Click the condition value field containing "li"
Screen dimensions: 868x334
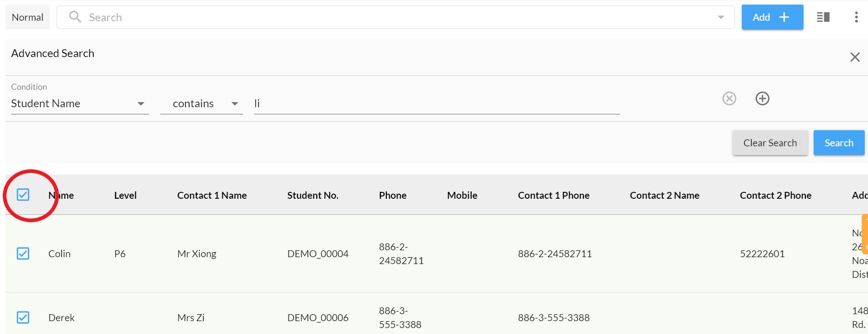[x=437, y=104]
